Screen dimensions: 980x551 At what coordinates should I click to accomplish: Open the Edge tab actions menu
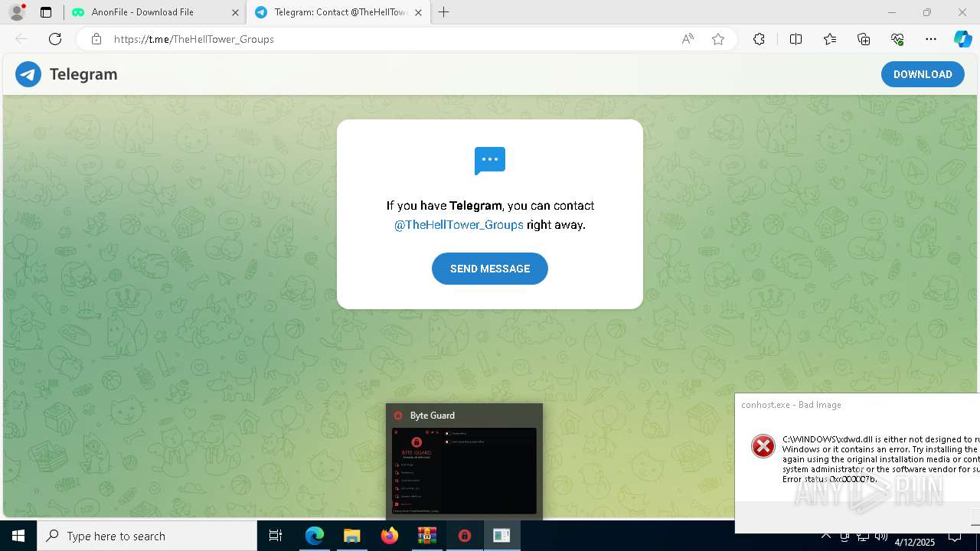click(x=46, y=12)
